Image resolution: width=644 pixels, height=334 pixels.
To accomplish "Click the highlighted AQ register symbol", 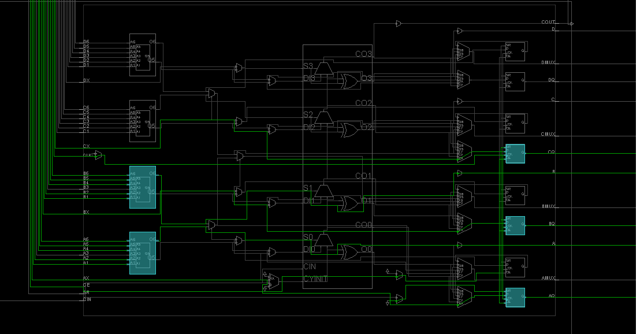I will [x=516, y=298].
